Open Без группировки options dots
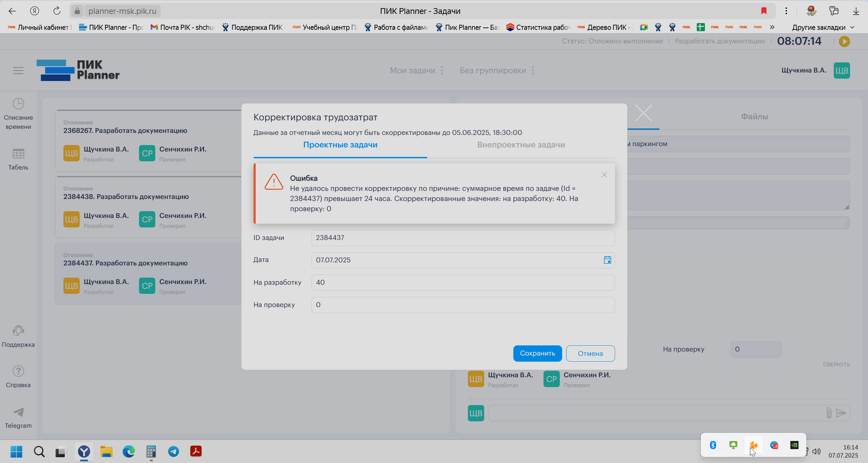This screenshot has width=868, height=463. (x=533, y=71)
